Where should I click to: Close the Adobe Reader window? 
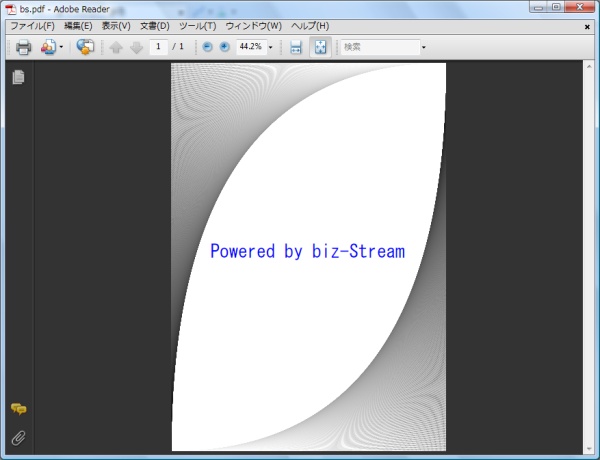579,7
